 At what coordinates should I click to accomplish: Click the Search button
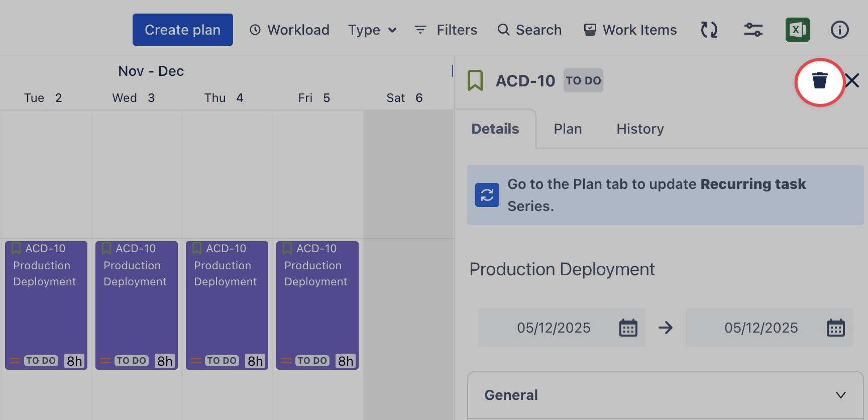[529, 30]
